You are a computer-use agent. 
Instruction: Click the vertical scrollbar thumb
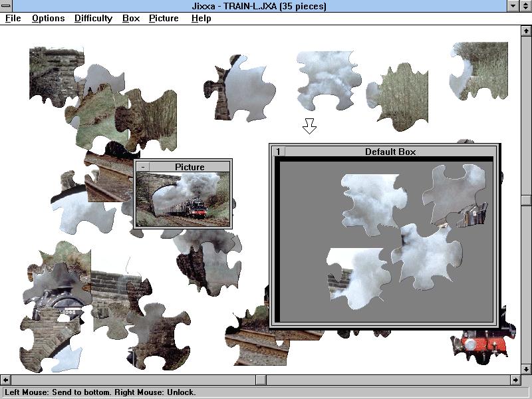[x=526, y=200]
